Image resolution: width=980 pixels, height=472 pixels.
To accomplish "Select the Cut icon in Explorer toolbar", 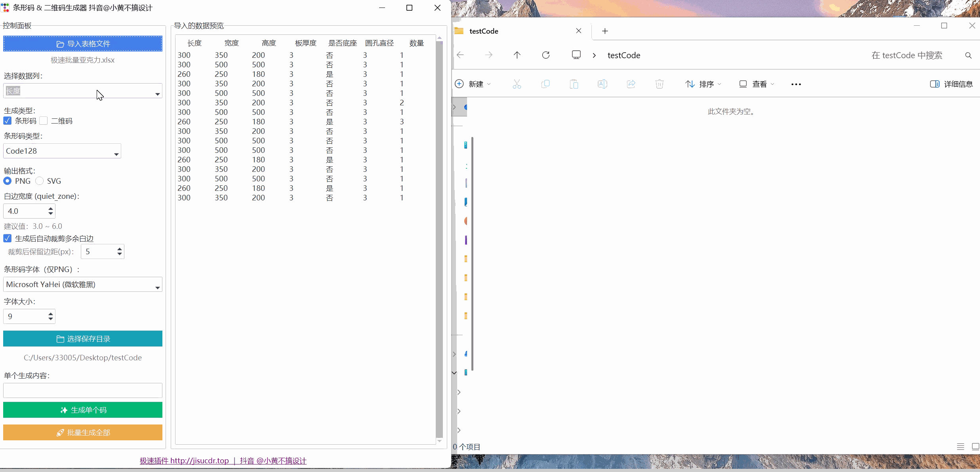I will 517,84.
